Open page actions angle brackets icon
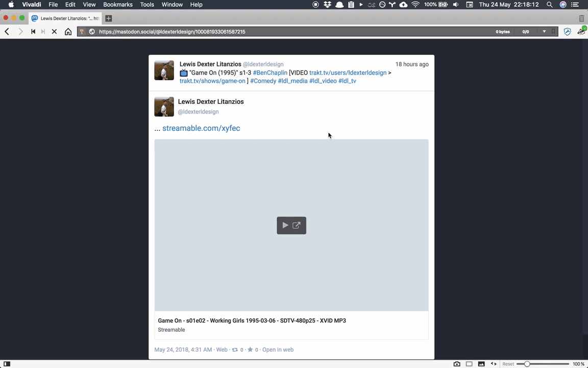Screen dimensions: 588x368 pyautogui.click(x=494, y=364)
